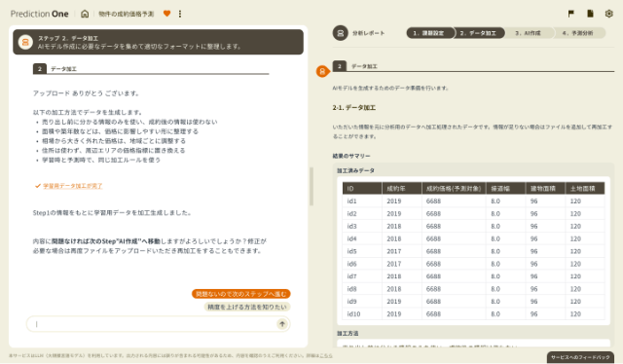This screenshot has height=364, width=623.
Task: Send message with the arrow-up button
Action: pos(281,324)
